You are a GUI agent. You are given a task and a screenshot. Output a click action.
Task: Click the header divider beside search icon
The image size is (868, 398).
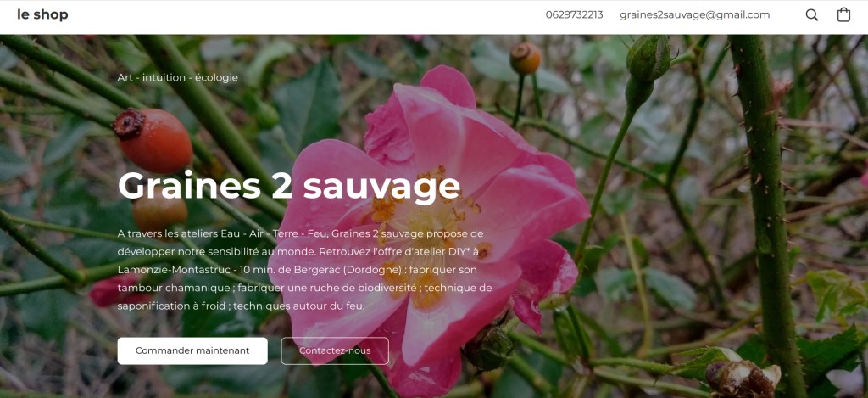(787, 15)
